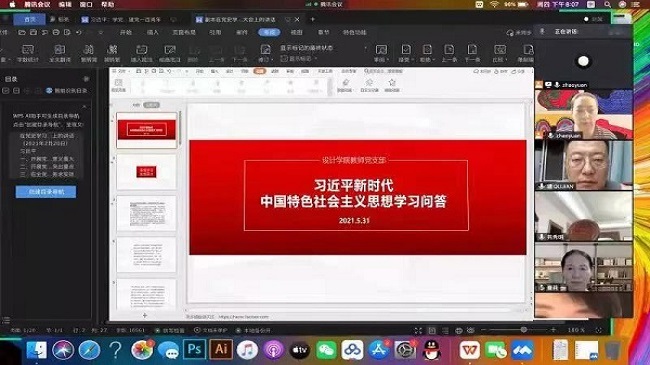Viewport: 650px width, 365px height.
Task: Open the 引用 ribbon tab
Action: click(x=215, y=32)
